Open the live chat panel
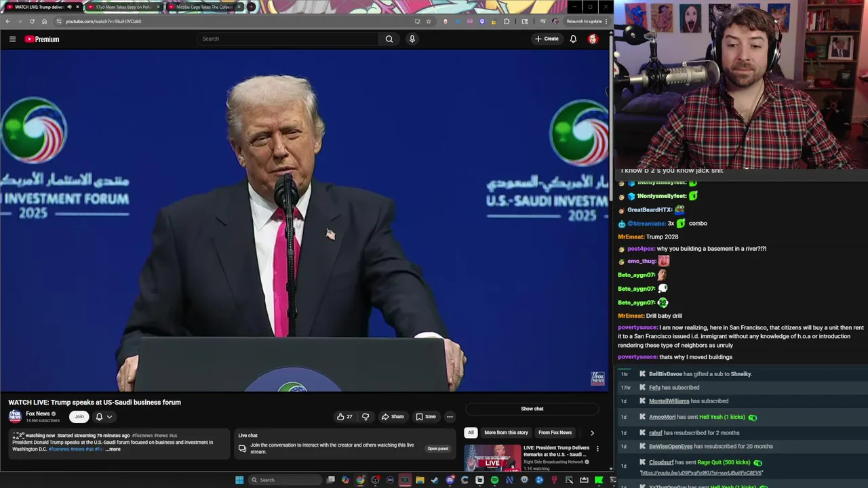 437,449
